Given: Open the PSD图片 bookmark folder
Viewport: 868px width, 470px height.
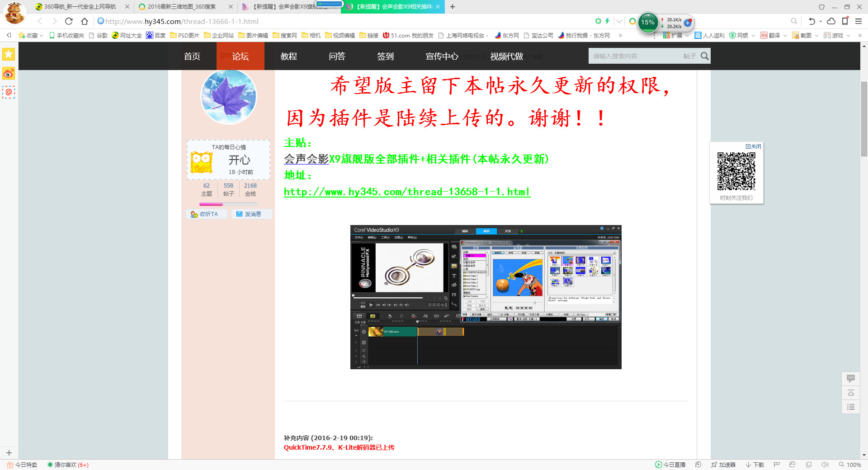Looking at the screenshot, I should [x=185, y=35].
